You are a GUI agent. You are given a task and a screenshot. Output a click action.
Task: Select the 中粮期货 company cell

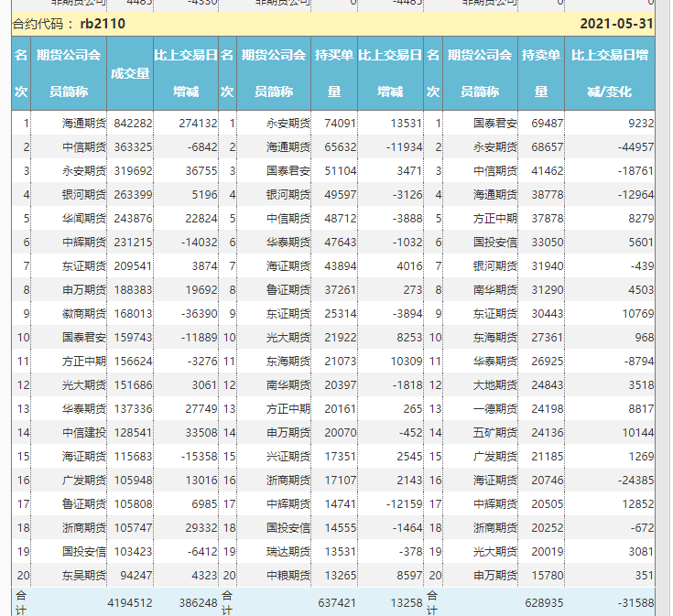pos(288,575)
